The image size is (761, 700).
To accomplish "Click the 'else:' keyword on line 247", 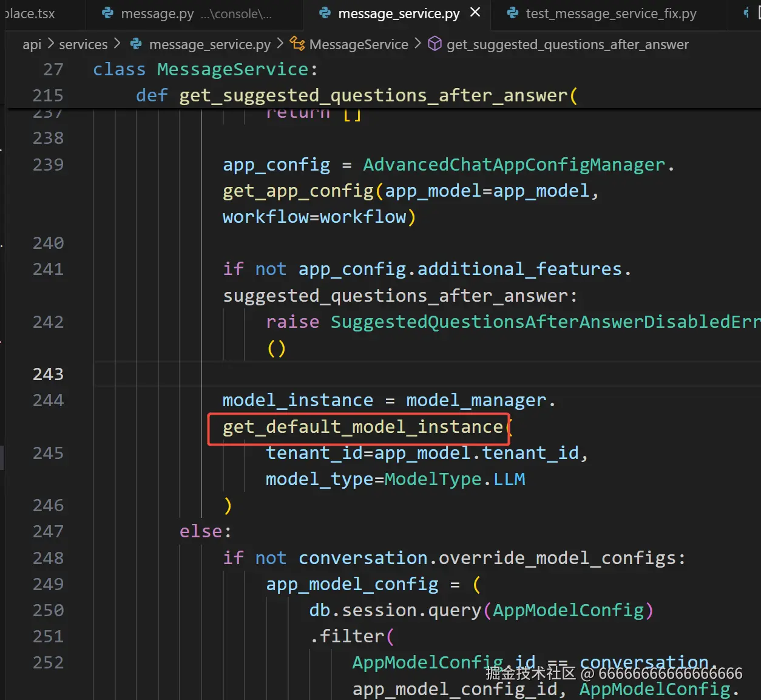I will 205,531.
